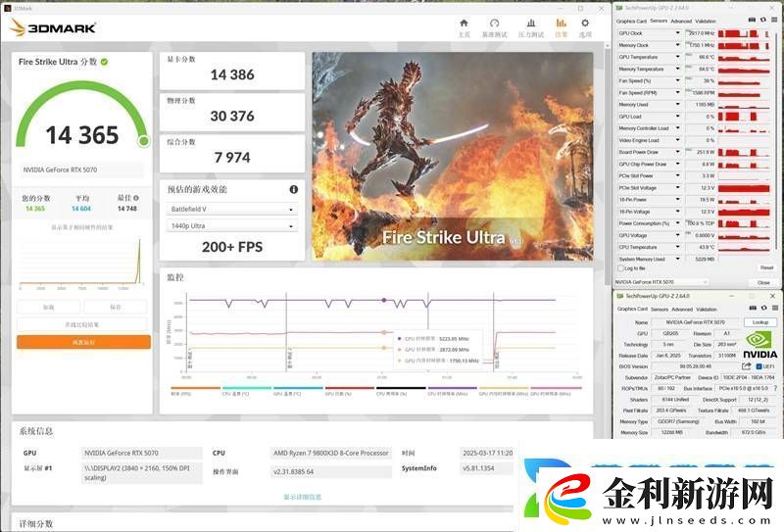Switch to the Sensors tab in the lower GPU-Z window
Image resolution: width=784 pixels, height=532 pixels.
(660, 309)
